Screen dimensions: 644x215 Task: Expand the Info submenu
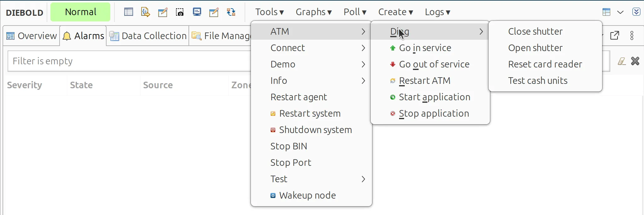[311, 81]
